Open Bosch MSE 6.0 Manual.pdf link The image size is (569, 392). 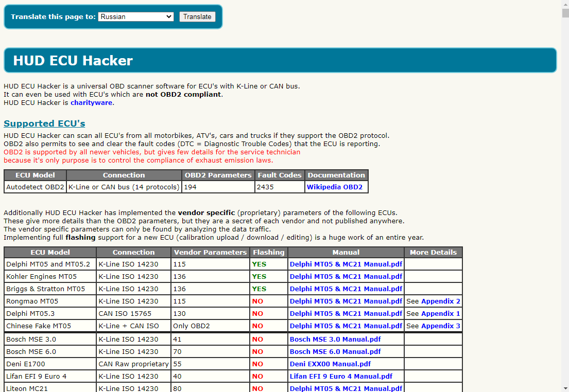(335, 352)
